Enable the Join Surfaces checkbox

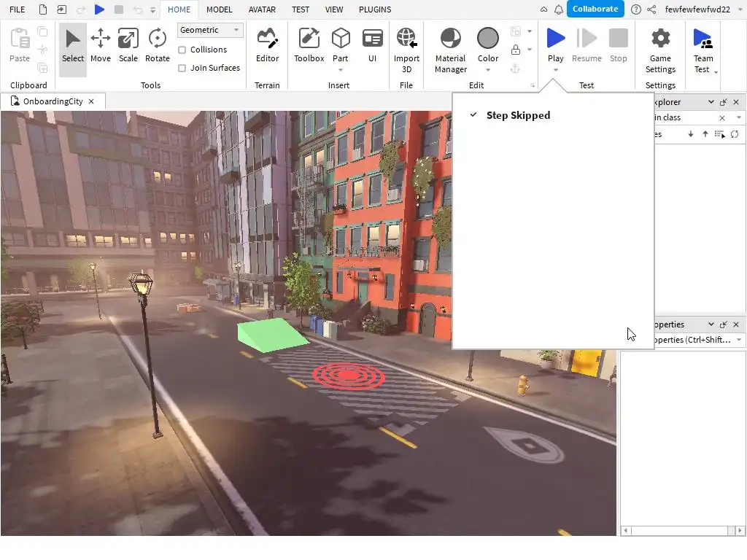(182, 68)
